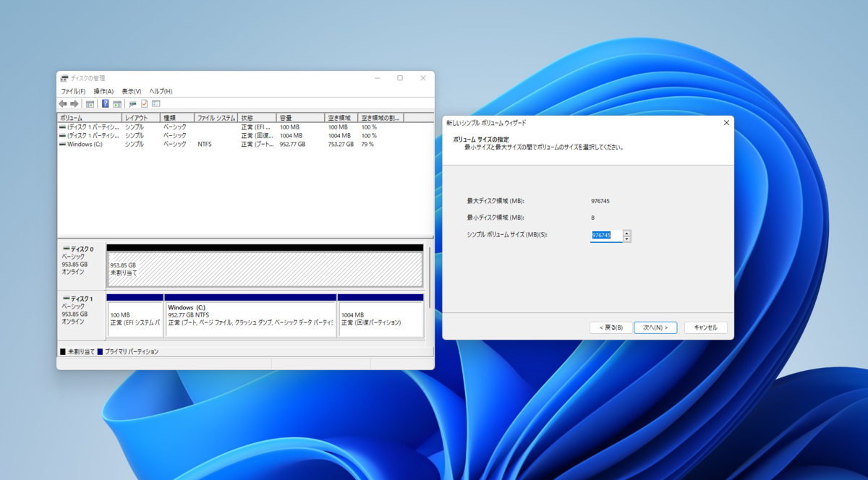Click the 952.77 GB capacity cell in volume list
Viewport: 868px width, 480px height.
click(293, 144)
